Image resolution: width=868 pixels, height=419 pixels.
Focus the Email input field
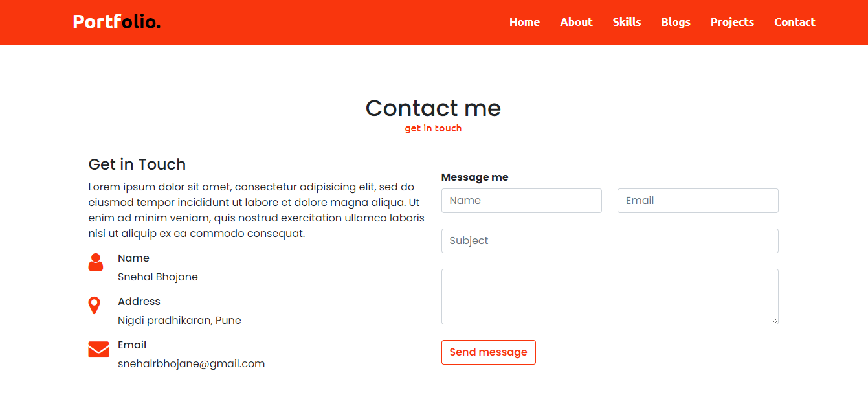(x=698, y=201)
